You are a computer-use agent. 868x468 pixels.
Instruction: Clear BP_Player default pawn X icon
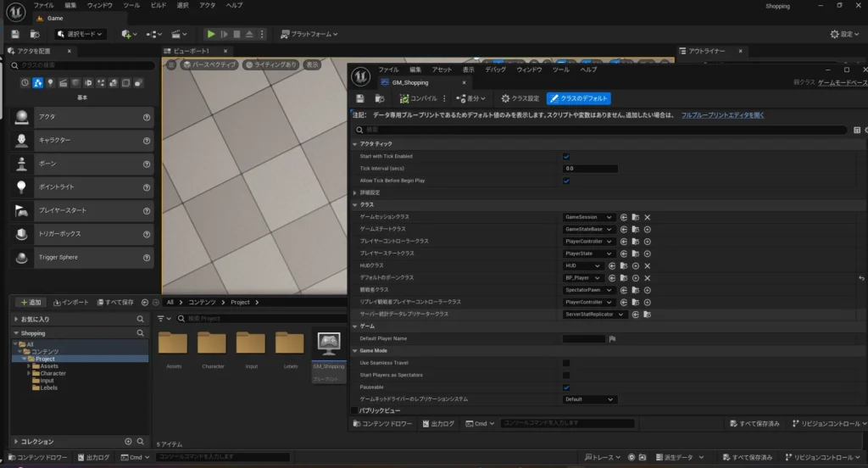click(x=647, y=278)
